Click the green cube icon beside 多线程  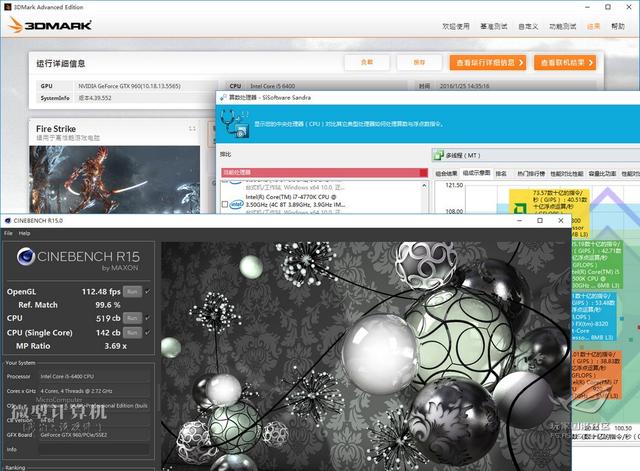coord(439,155)
